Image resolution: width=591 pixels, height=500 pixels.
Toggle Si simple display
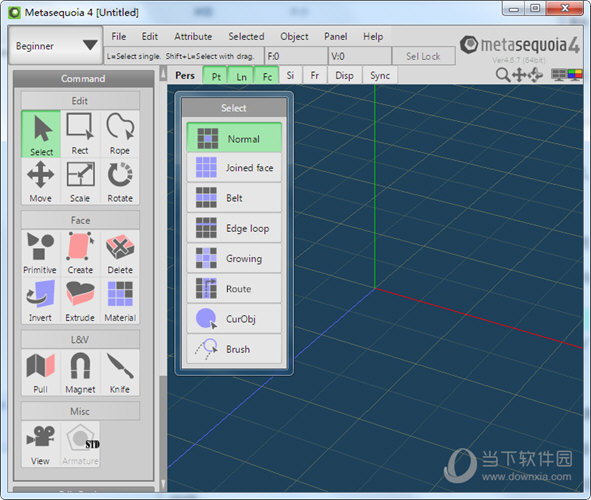[x=290, y=75]
